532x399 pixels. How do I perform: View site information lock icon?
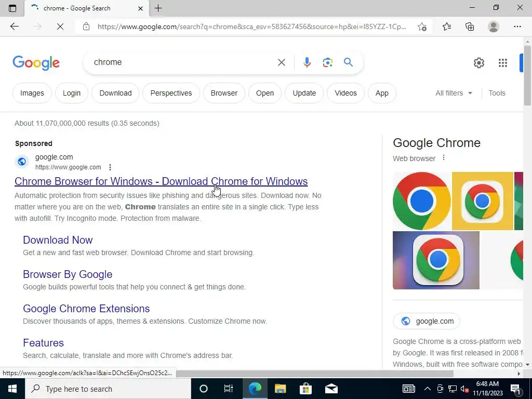pyautogui.click(x=86, y=26)
